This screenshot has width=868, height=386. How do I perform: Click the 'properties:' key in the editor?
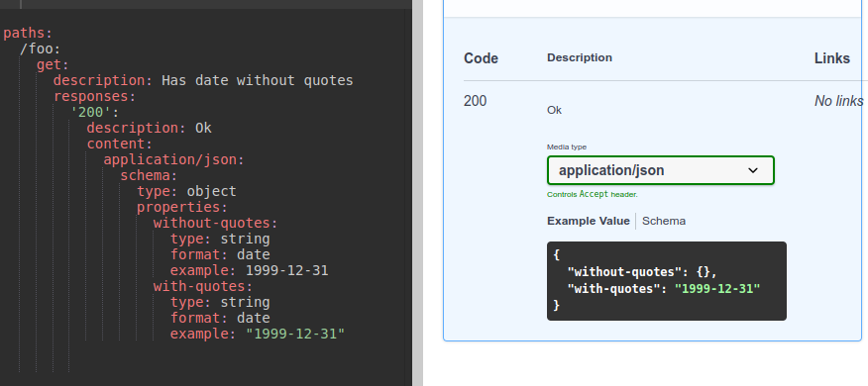pyautogui.click(x=182, y=208)
